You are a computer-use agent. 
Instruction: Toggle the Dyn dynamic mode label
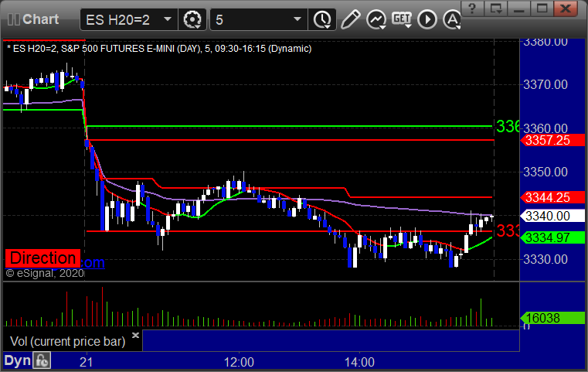coord(17,360)
